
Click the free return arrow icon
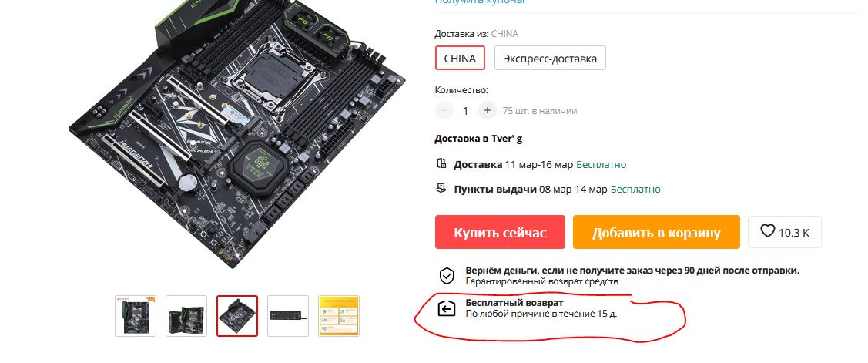[x=446, y=309]
